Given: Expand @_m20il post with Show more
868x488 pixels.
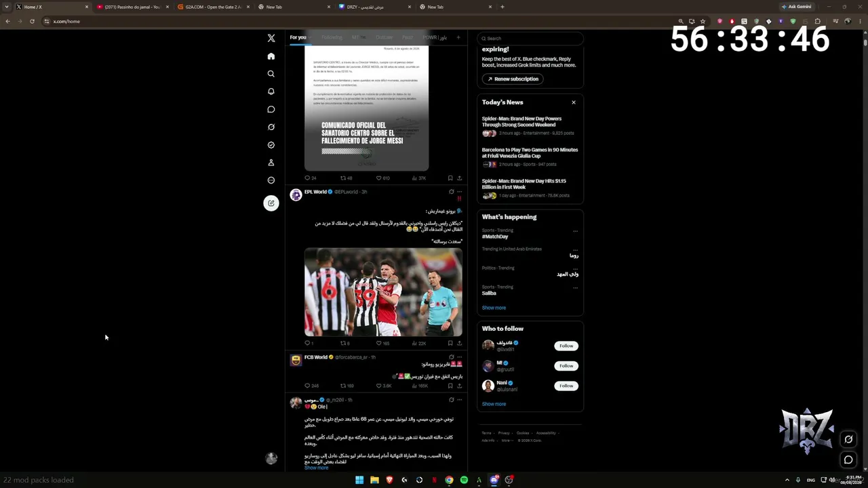Looking at the screenshot, I should 316,468.
